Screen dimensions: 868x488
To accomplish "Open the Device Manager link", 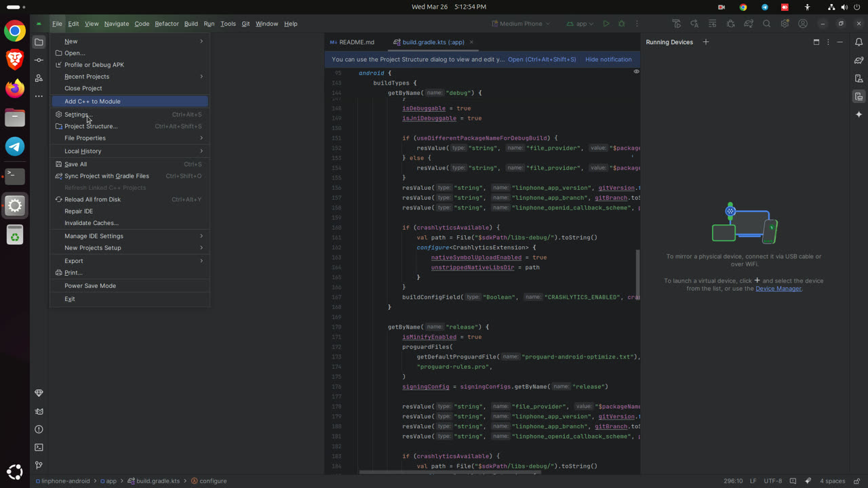I will [778, 289].
